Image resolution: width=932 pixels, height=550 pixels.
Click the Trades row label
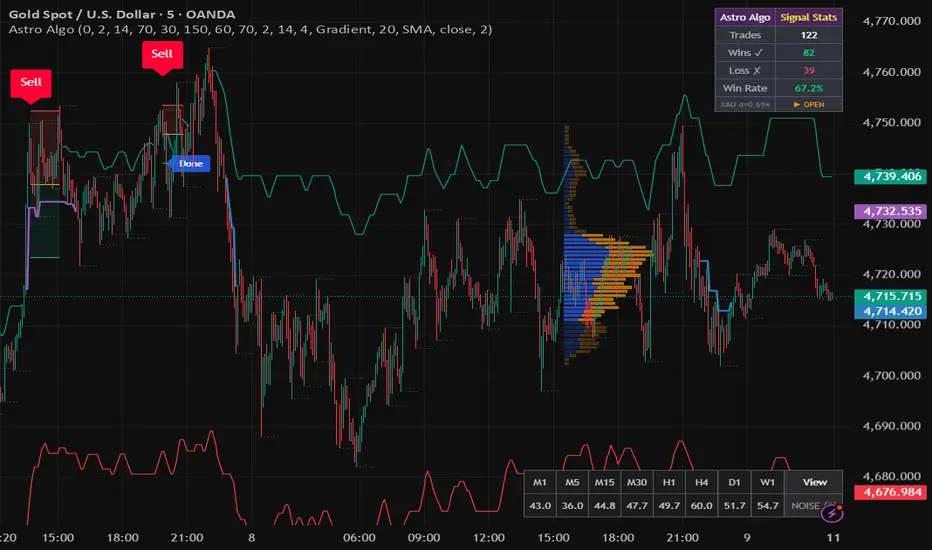point(745,35)
